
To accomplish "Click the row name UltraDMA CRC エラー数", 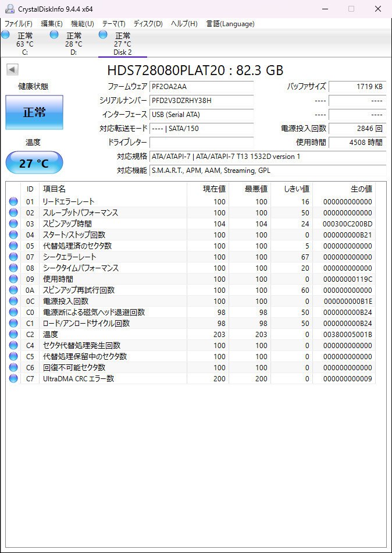I will 79,379.
